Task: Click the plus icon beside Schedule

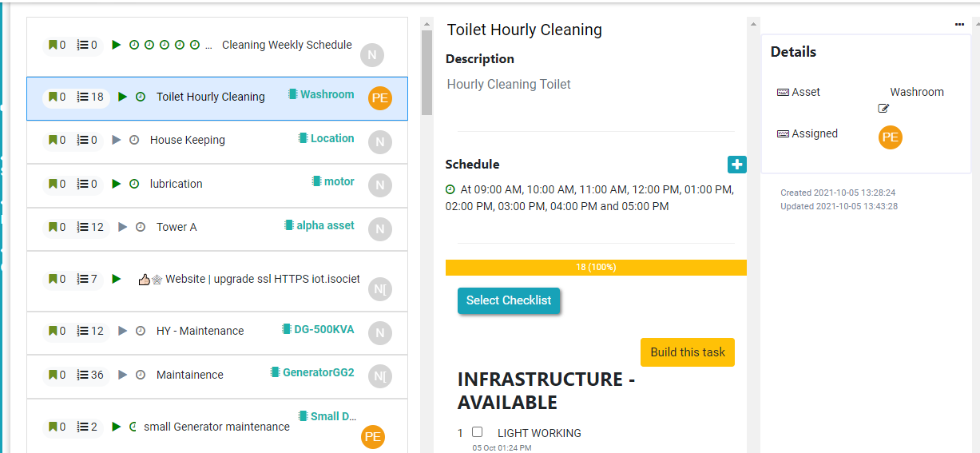Action: coord(736,165)
